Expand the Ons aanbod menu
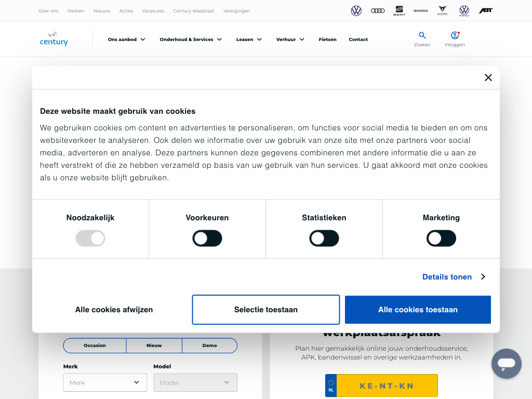 (x=127, y=39)
